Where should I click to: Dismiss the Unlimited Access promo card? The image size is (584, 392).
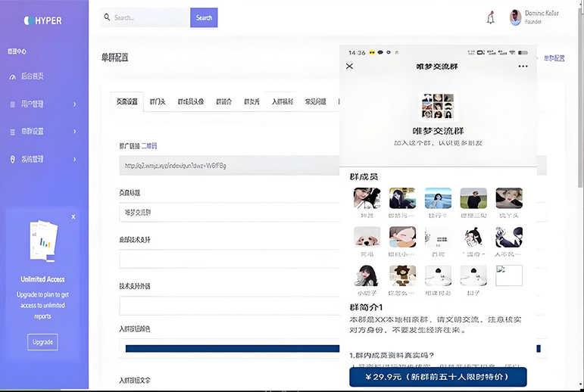point(73,216)
